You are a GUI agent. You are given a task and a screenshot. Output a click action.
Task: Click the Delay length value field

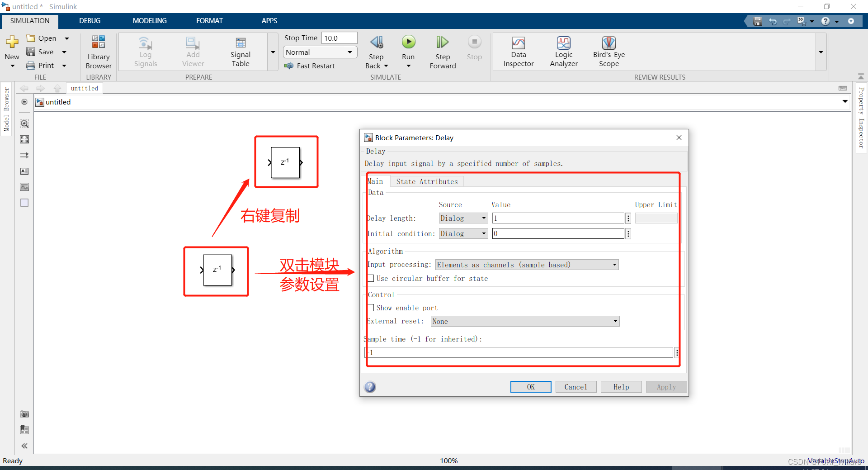click(558, 218)
